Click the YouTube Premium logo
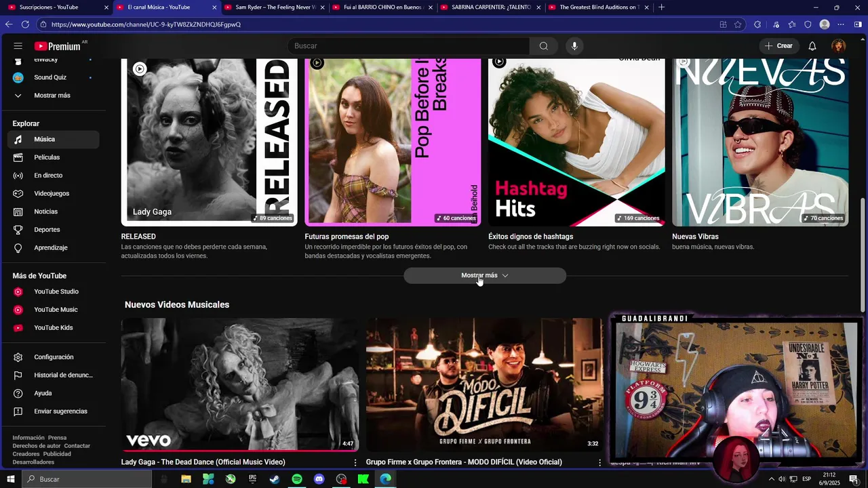 [59, 46]
